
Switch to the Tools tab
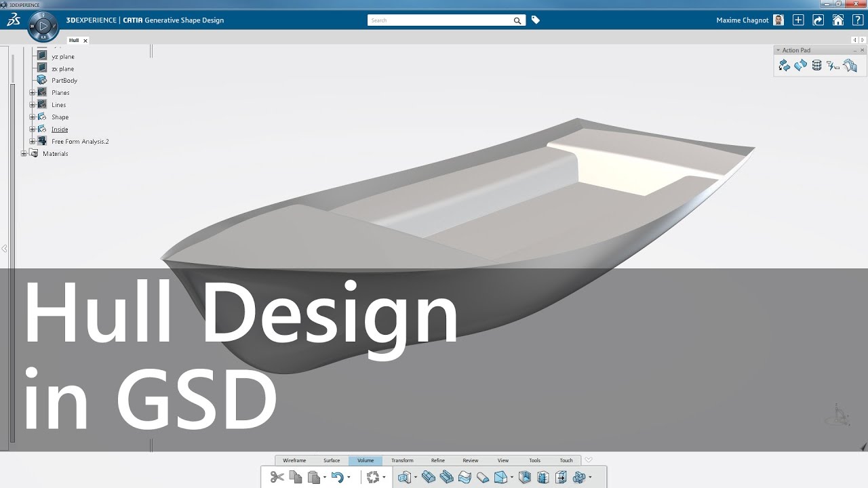coord(535,460)
